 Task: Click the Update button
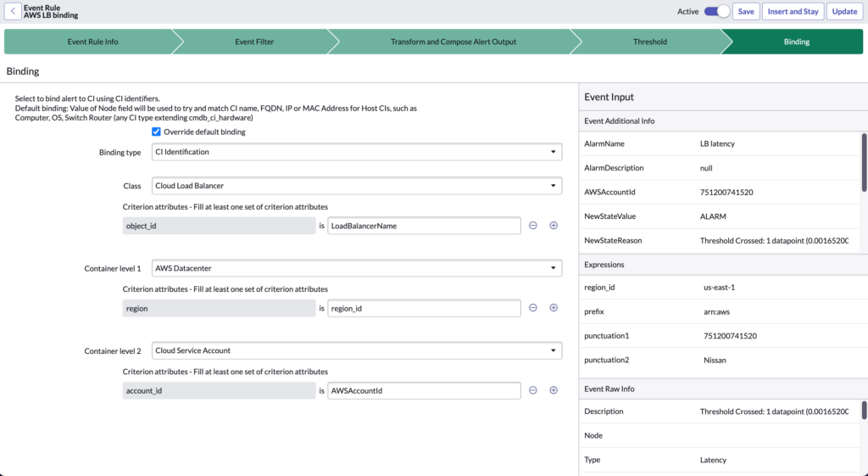tap(844, 12)
